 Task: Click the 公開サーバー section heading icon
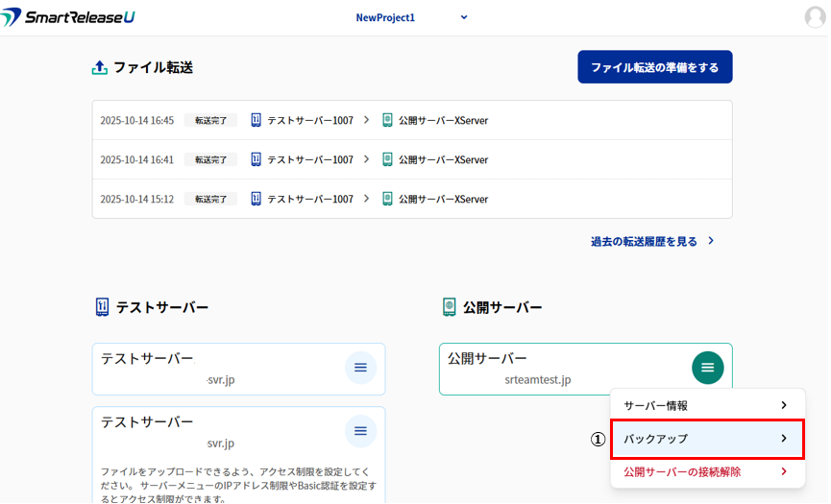pos(449,307)
